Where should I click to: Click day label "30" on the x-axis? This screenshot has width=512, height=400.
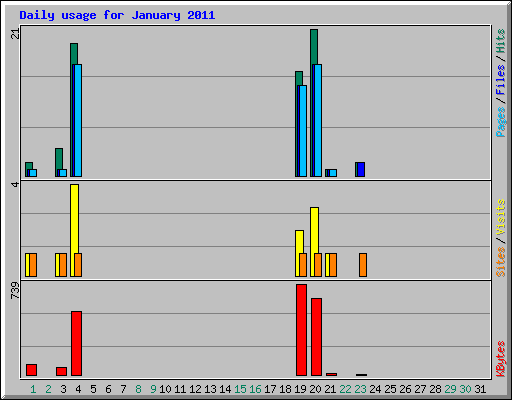(x=465, y=389)
